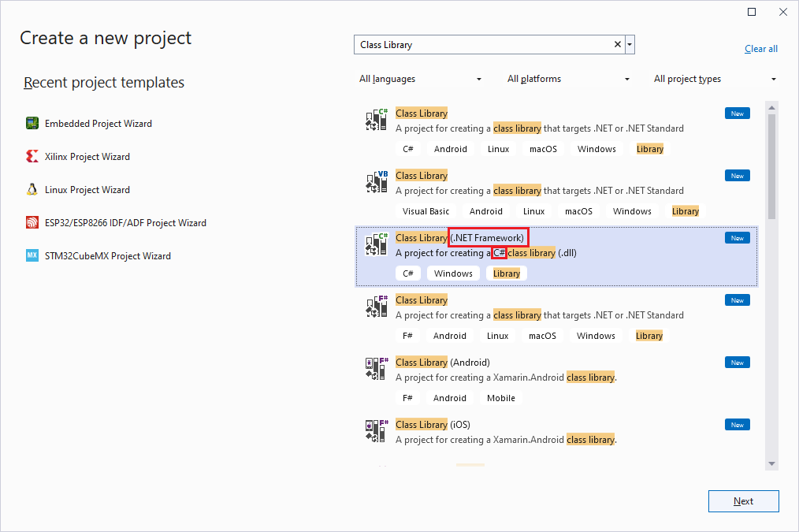Click the template icon beside the Visual Basic tag
This screenshot has height=532, width=799.
[x=377, y=182]
